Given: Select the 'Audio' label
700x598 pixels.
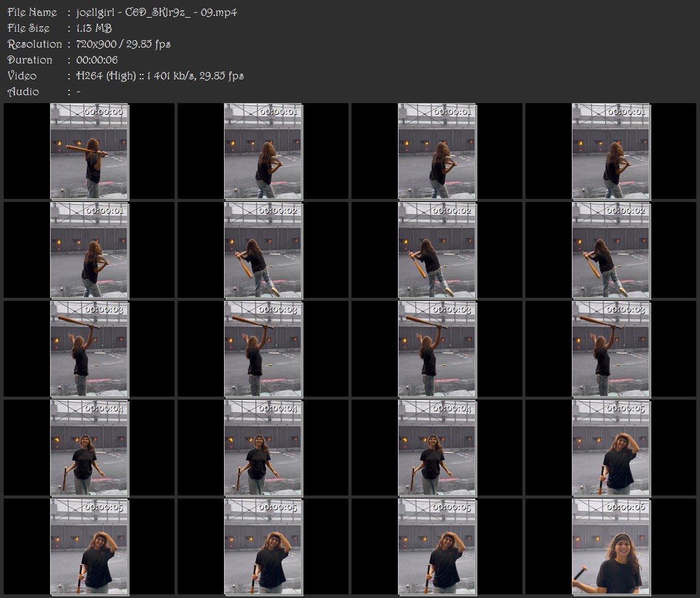Looking at the screenshot, I should click(x=23, y=92).
